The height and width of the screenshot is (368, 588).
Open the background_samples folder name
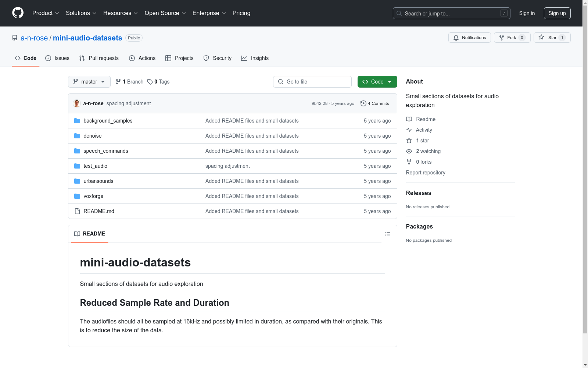tap(108, 121)
